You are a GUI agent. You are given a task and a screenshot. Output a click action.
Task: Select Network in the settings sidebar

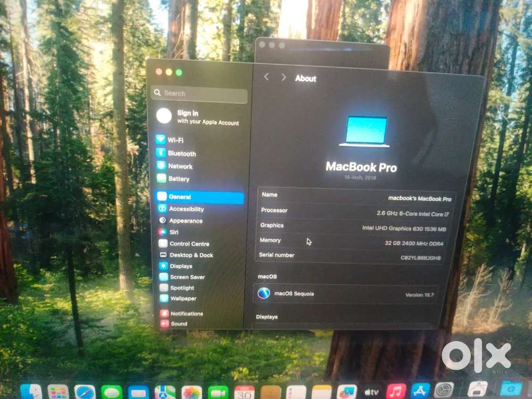180,166
